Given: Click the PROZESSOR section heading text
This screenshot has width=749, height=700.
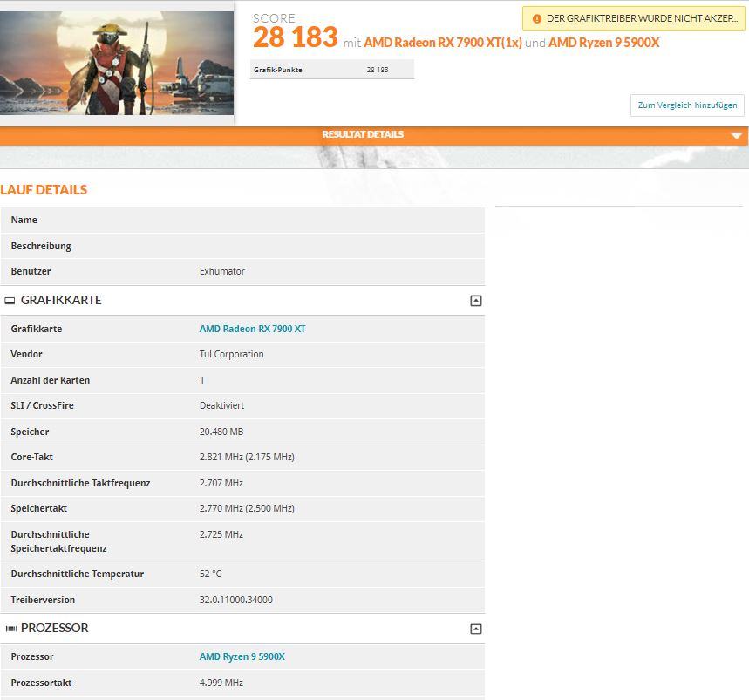Looking at the screenshot, I should pos(54,628).
